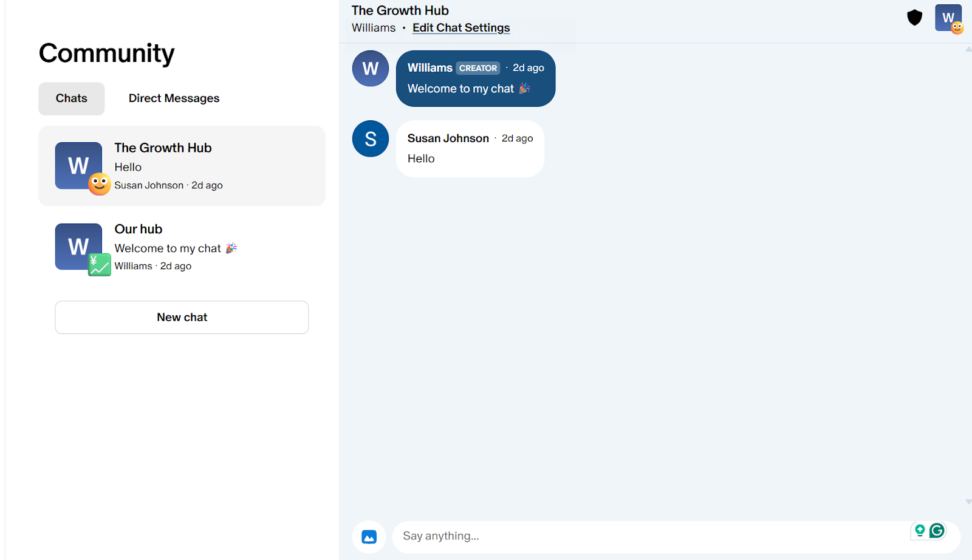Click the Community heading

(107, 53)
